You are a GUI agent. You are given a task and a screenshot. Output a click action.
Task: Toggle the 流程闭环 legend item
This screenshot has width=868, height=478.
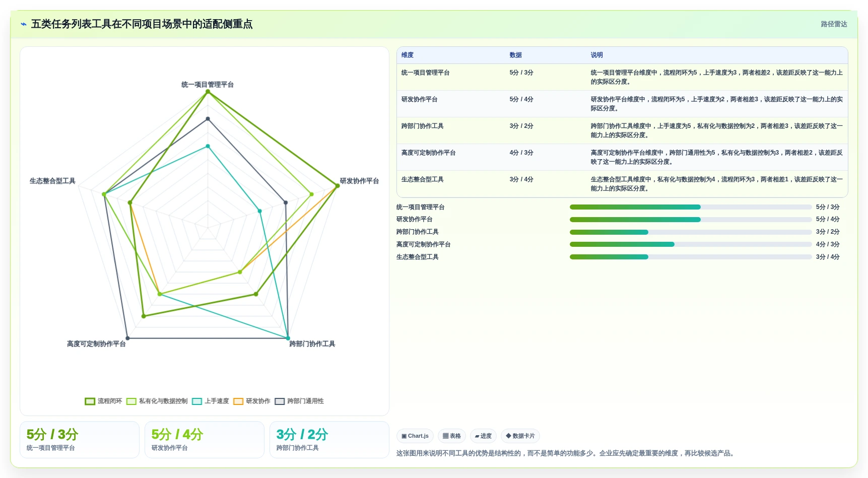(104, 401)
